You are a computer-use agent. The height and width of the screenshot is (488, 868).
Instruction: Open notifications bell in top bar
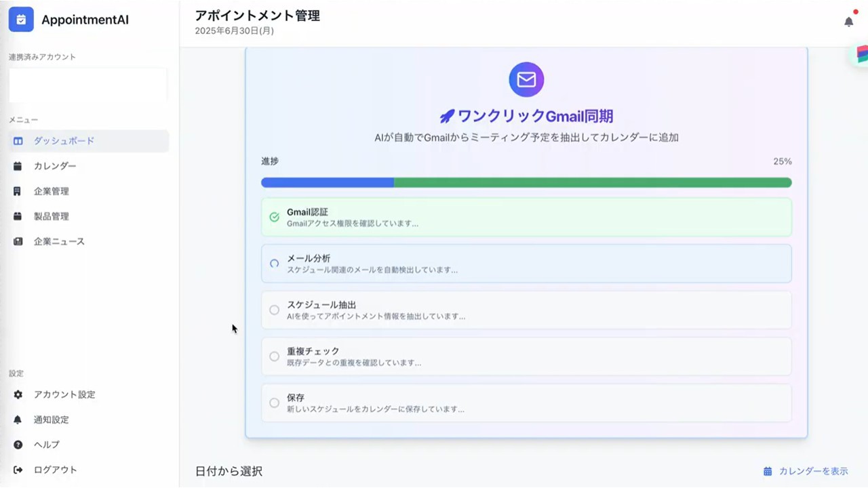(848, 22)
